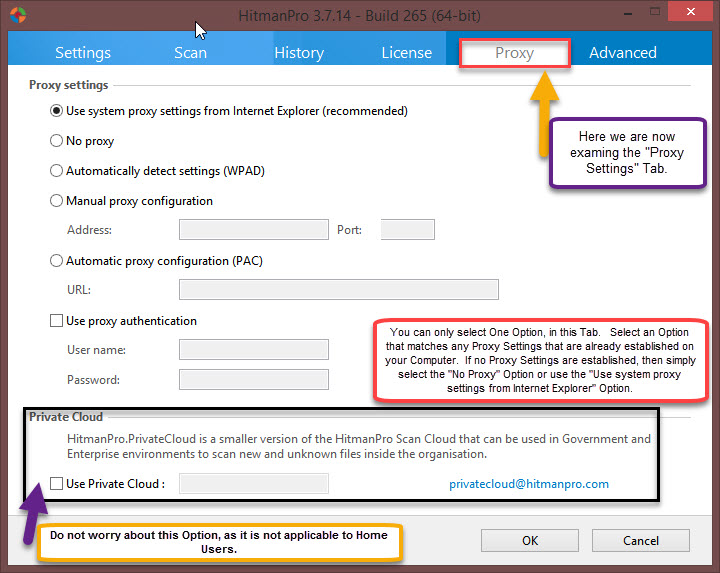Click the User name field
Image resolution: width=720 pixels, height=573 pixels.
click(254, 349)
